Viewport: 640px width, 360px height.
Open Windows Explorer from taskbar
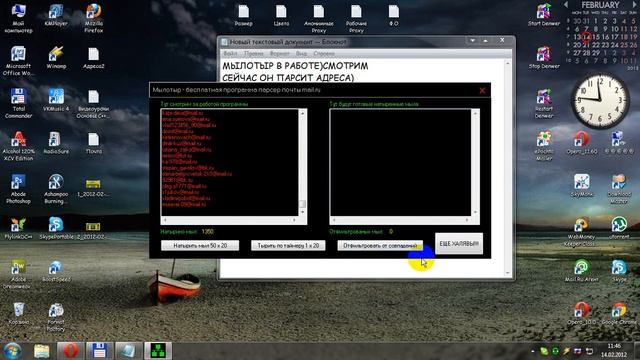click(41, 351)
